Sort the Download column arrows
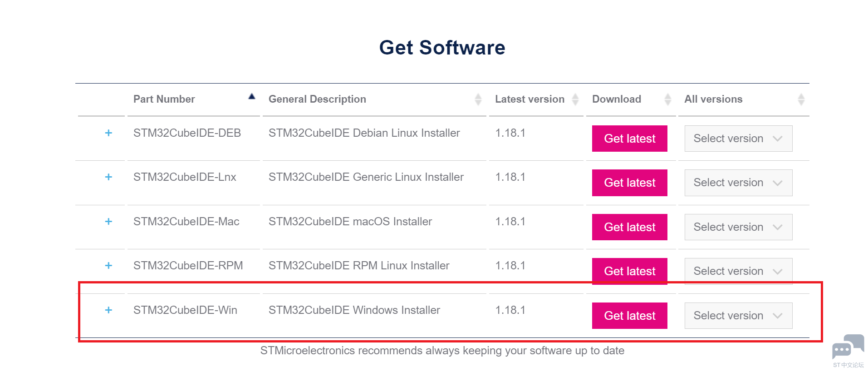The width and height of the screenshot is (868, 372). [667, 99]
